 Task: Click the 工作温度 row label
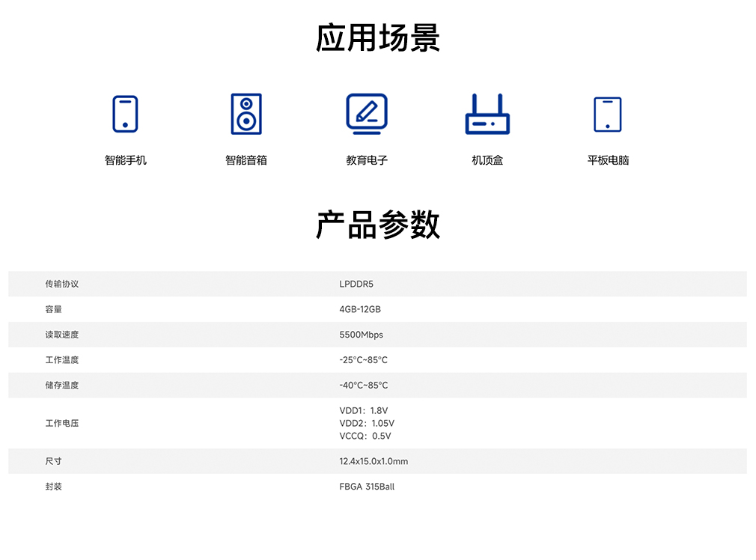61,360
